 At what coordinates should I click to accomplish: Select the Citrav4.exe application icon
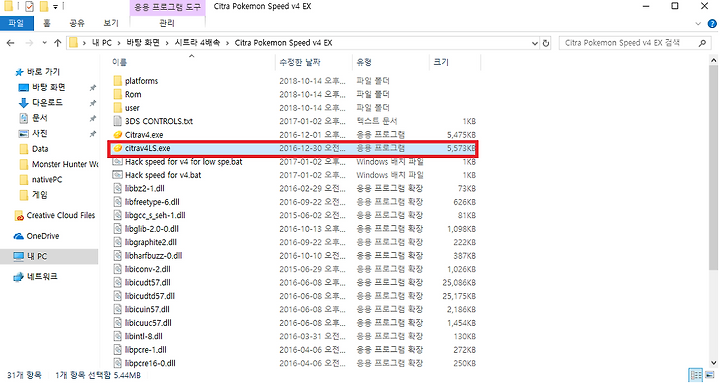[118, 135]
